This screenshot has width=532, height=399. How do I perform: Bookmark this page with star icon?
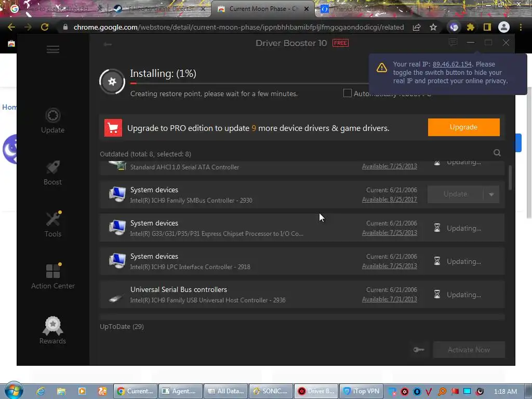(433, 27)
